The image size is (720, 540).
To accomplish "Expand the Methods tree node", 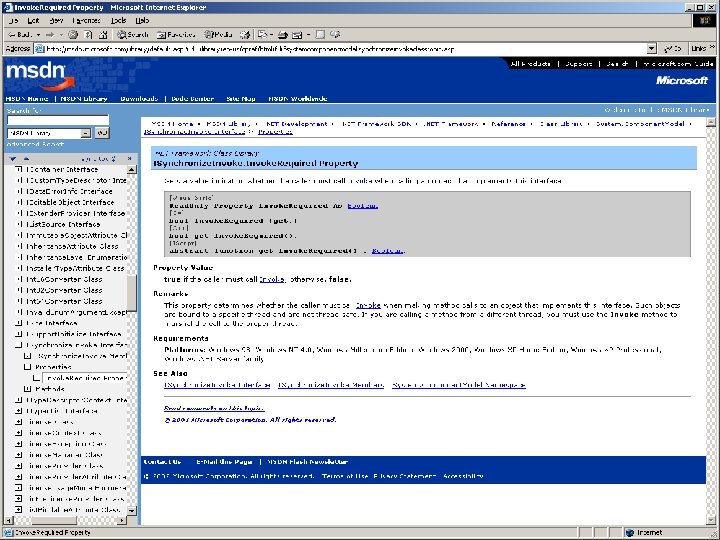I will 28,389.
